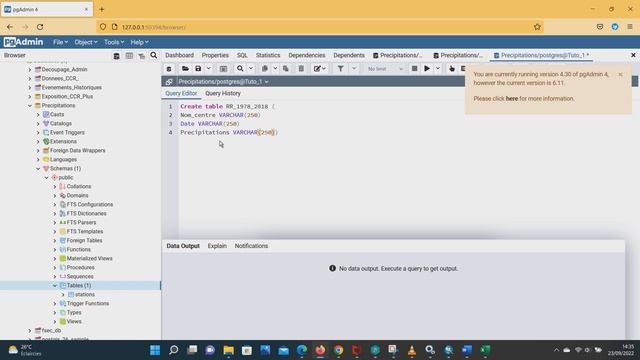The height and width of the screenshot is (360, 640).
Task: Click the filter funnel icon
Action: coord(340,69)
